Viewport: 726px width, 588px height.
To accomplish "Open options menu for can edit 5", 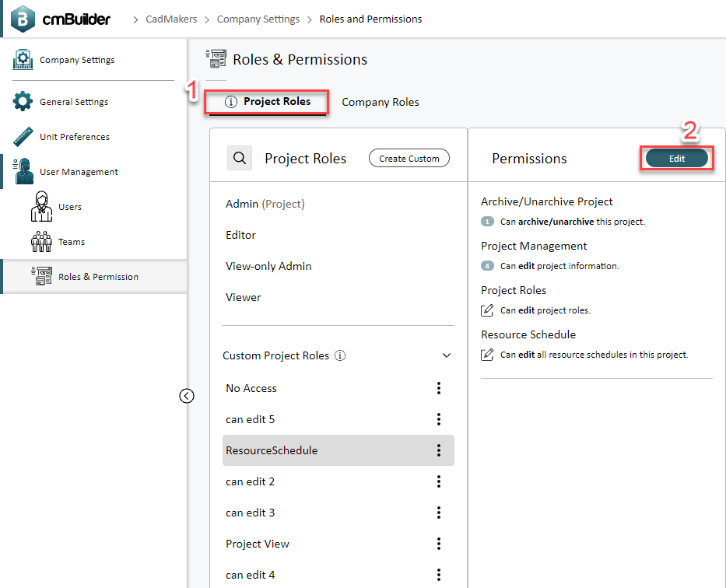I will tap(438, 419).
